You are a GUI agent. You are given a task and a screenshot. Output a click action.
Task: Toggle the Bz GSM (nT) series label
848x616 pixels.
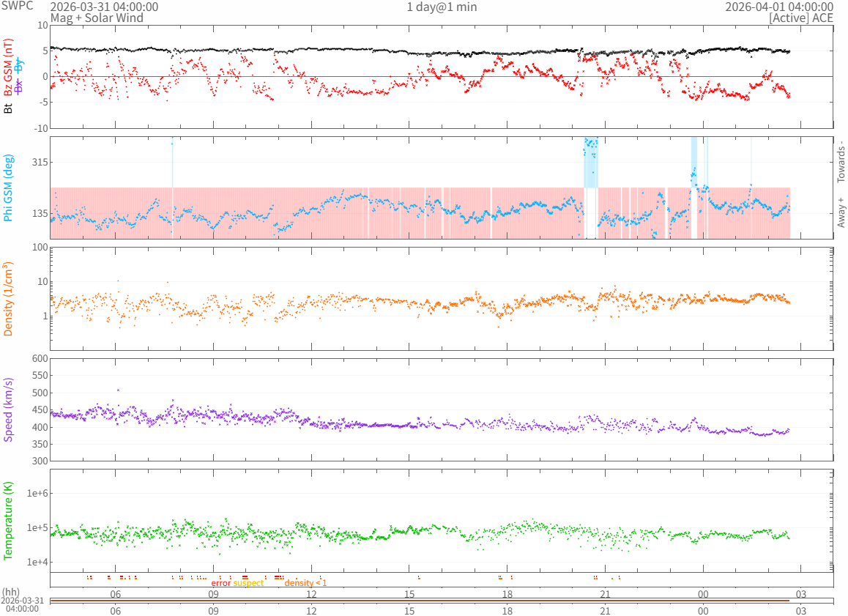click(8, 67)
